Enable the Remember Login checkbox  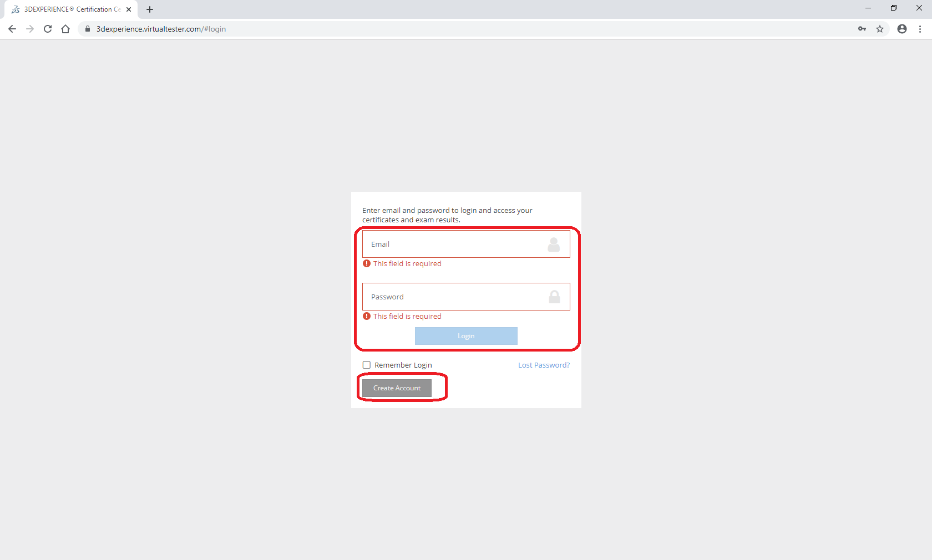coord(367,365)
